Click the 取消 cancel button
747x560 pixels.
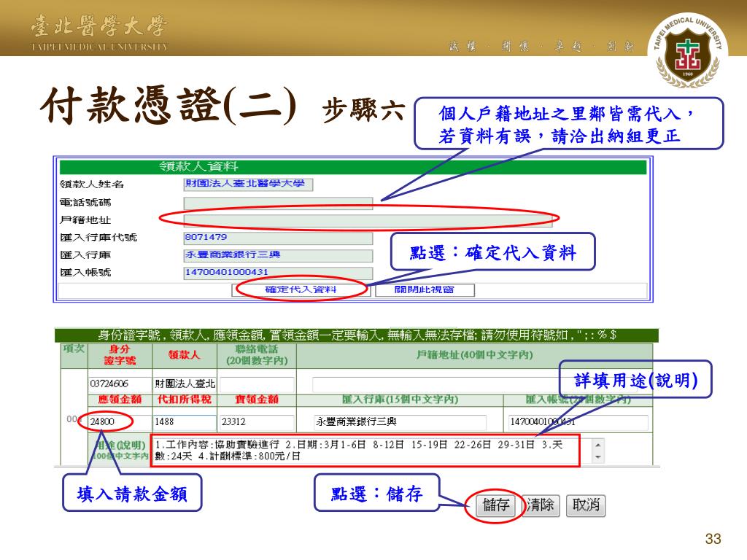(586, 505)
